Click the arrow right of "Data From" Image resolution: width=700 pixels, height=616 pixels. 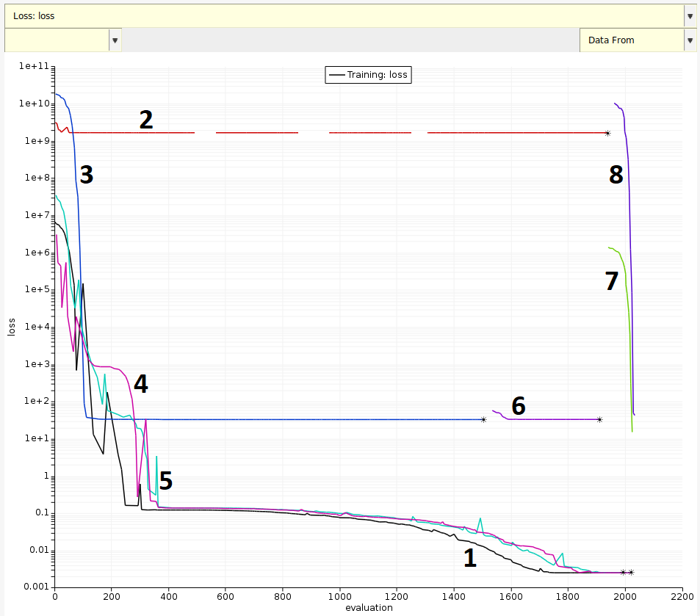click(690, 40)
